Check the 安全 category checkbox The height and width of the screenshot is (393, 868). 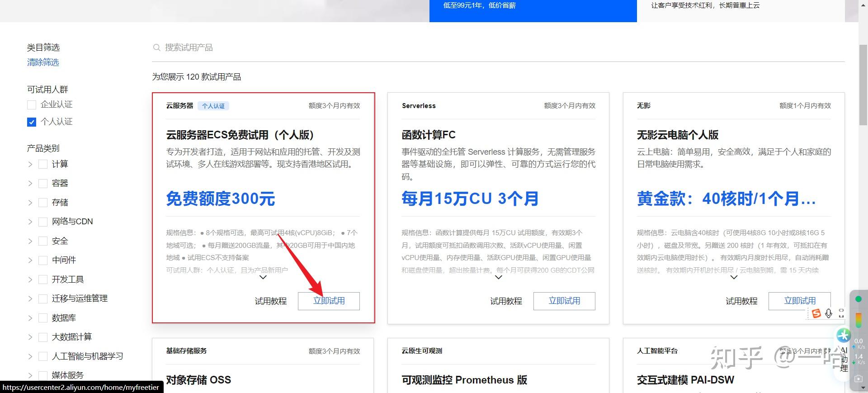[43, 241]
